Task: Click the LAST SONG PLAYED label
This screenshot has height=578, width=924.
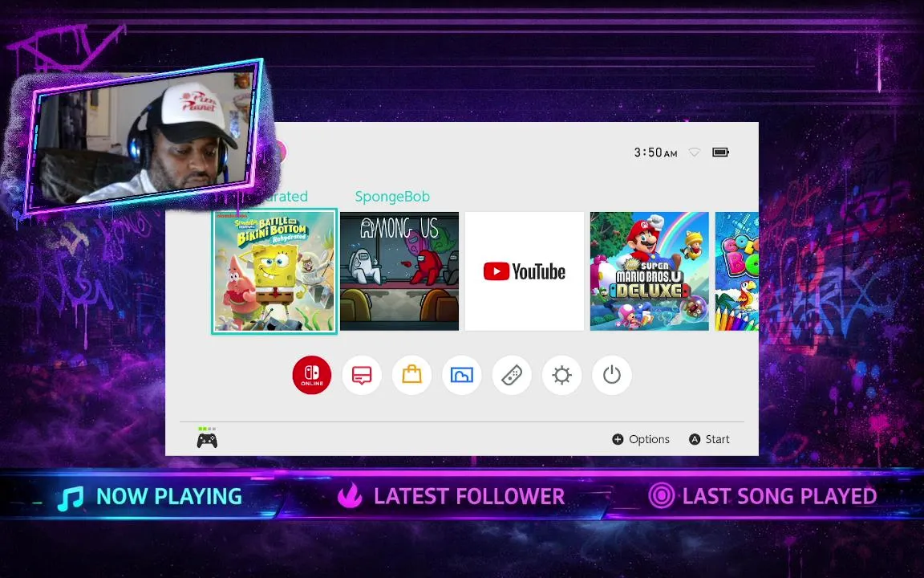Action: coord(780,497)
